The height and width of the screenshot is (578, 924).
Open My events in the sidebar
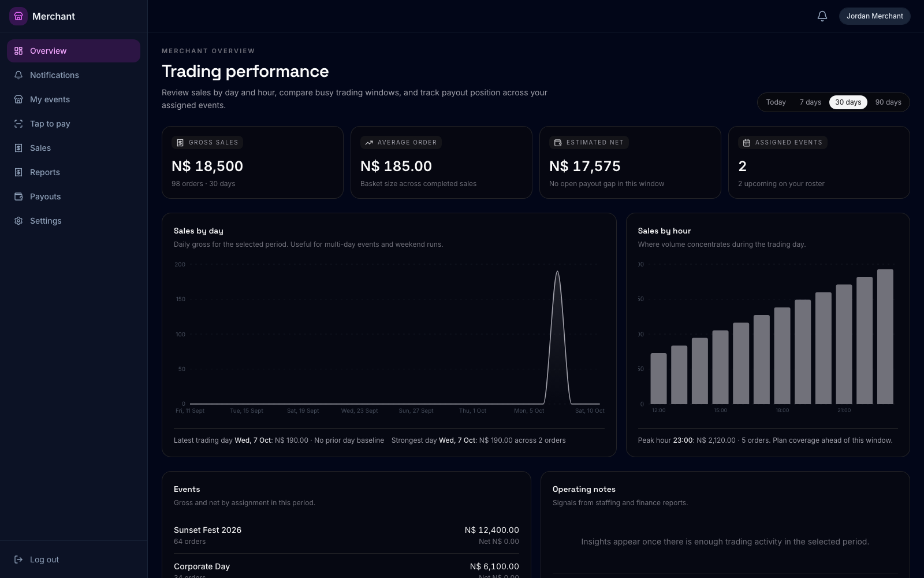pos(73,99)
